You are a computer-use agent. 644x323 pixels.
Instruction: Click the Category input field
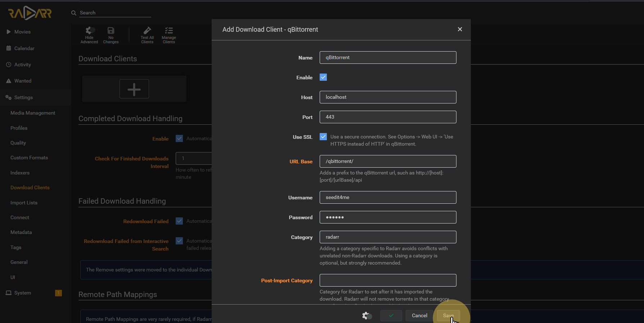[388, 237]
